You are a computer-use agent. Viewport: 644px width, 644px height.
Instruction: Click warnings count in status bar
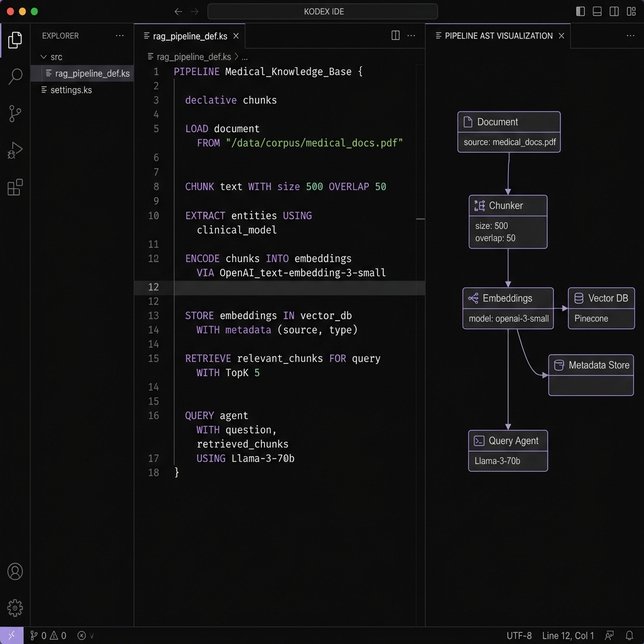click(58, 636)
